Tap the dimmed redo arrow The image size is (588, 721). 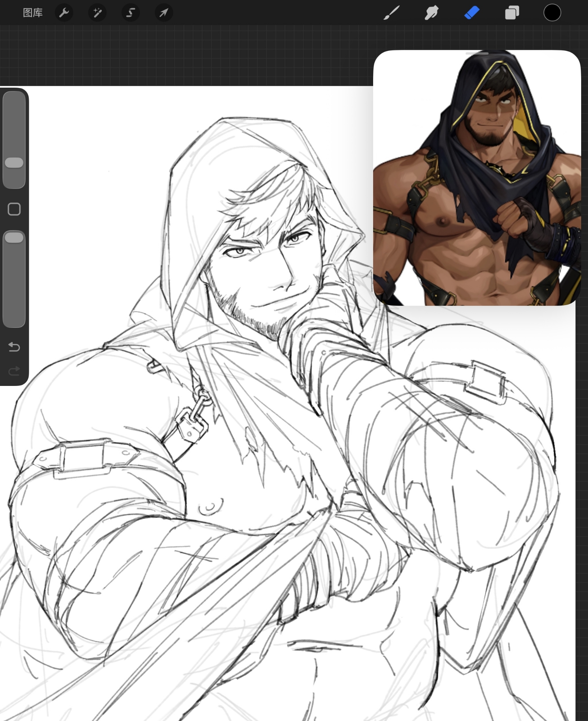pyautogui.click(x=14, y=371)
